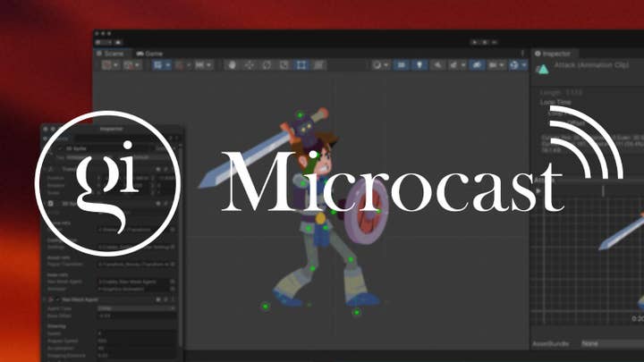Open the Agent Type dropdown

click(137, 308)
